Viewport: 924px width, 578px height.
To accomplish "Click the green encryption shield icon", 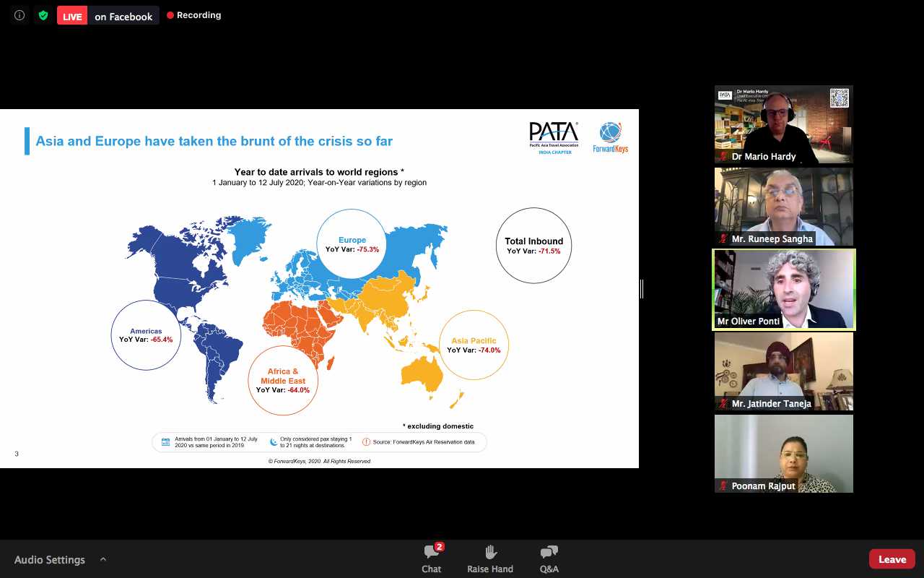I will (x=43, y=15).
